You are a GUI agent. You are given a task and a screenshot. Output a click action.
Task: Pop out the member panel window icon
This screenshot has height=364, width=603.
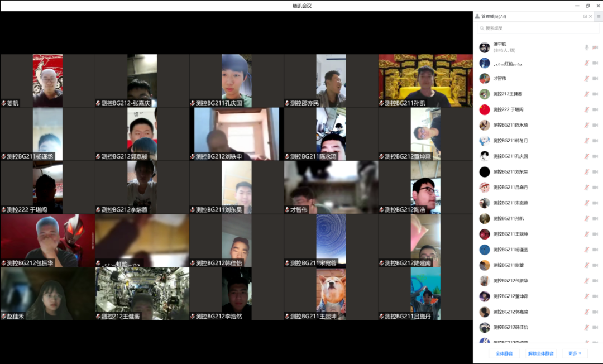coord(585,17)
